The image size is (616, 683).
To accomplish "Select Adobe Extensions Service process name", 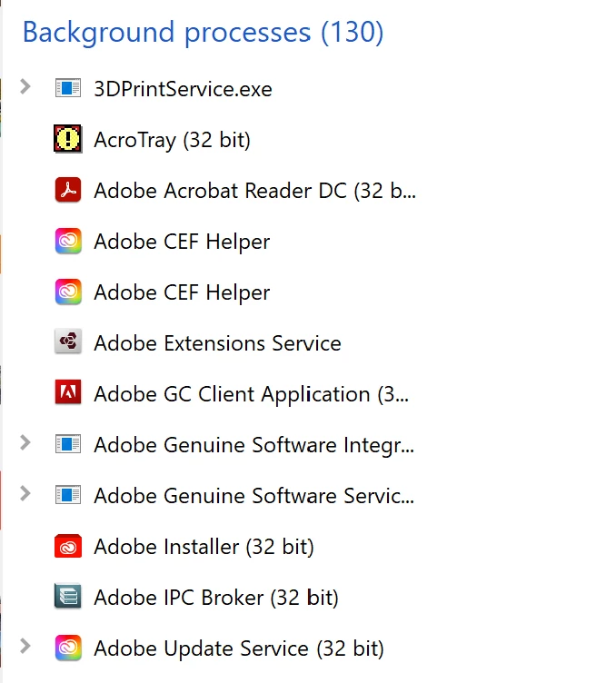I will [x=217, y=343].
